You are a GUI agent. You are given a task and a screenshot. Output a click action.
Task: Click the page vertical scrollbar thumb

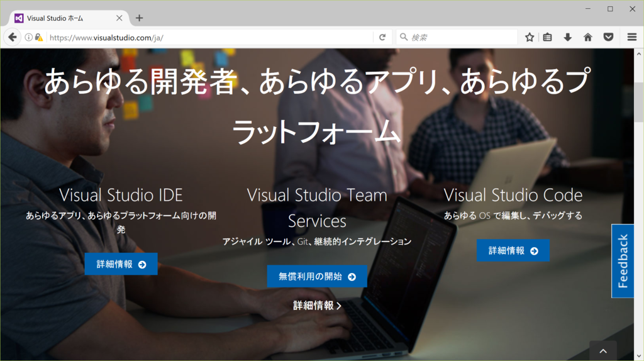click(639, 102)
